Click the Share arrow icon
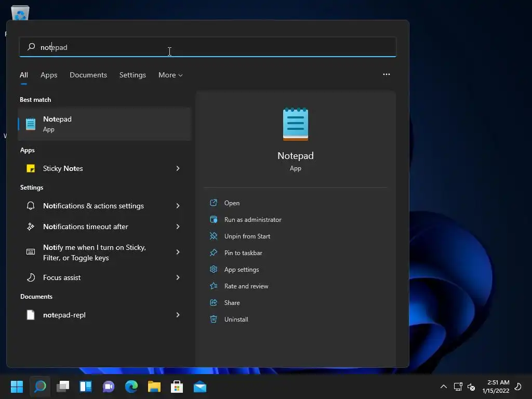The image size is (532, 399). point(214,303)
